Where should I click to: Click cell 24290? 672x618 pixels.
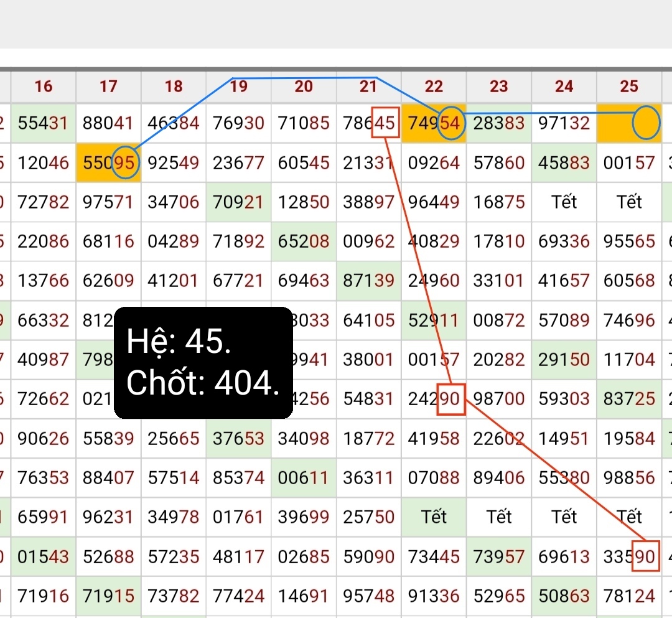tap(434, 399)
